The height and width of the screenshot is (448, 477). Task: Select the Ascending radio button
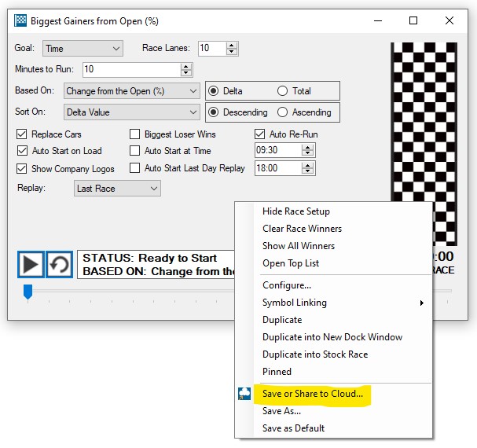coord(283,112)
